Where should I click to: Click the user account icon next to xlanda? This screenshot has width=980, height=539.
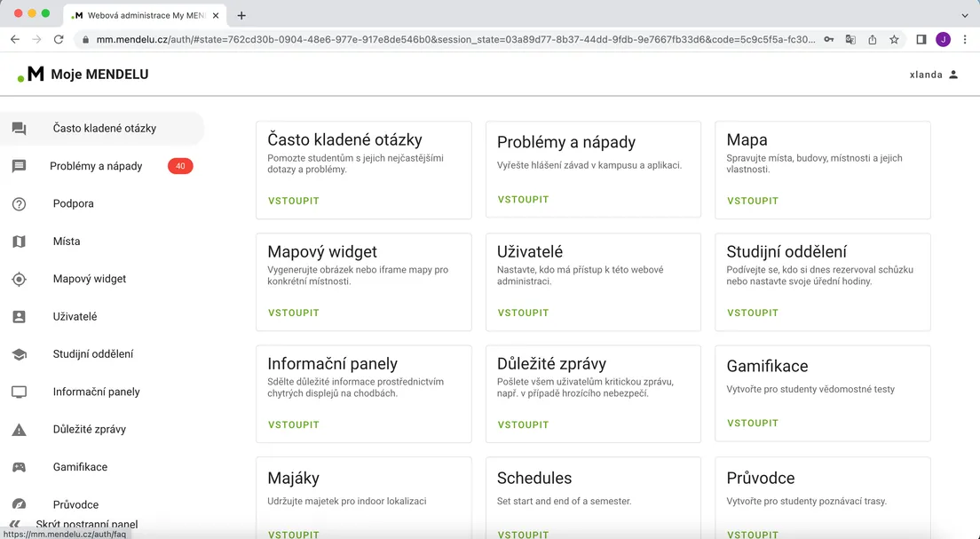pos(953,75)
